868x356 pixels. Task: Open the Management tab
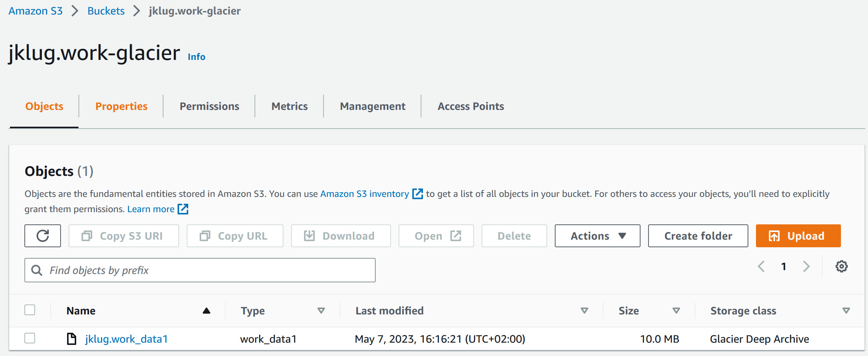pyautogui.click(x=372, y=106)
